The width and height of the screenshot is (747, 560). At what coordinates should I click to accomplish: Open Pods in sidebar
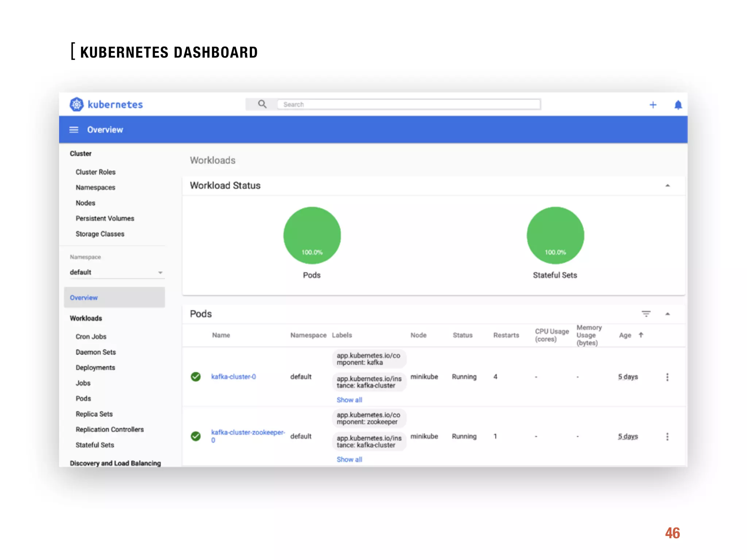pos(83,398)
